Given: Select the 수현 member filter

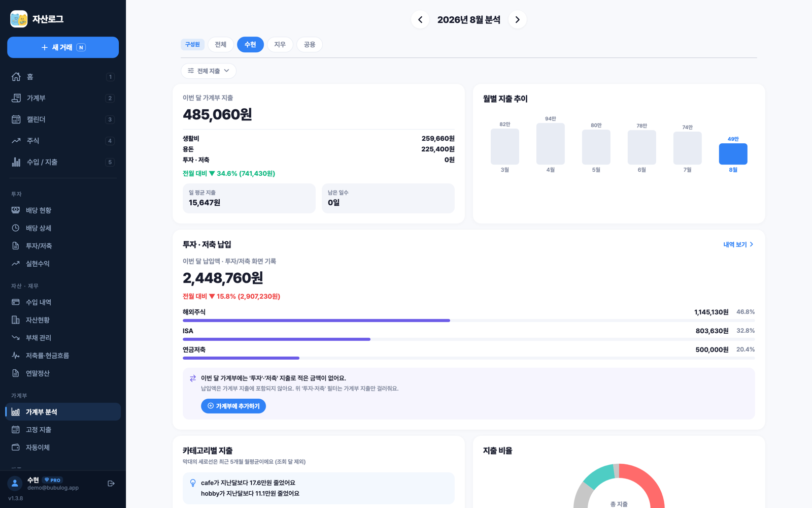Looking at the screenshot, I should coord(250,45).
